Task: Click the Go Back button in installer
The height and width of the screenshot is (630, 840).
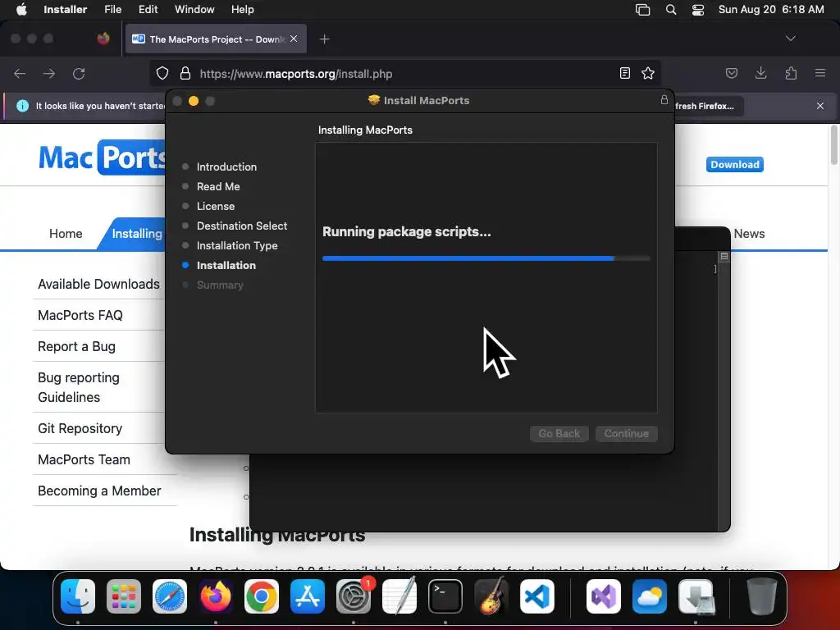Action: click(559, 433)
